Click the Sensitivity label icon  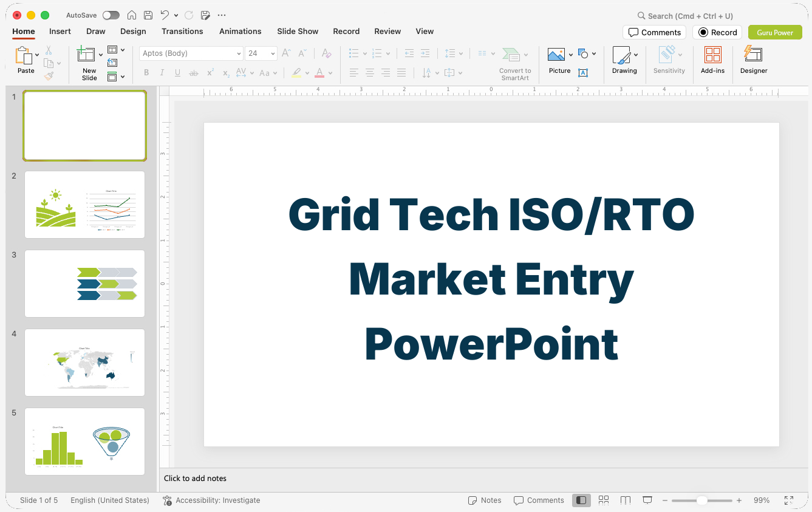[x=668, y=55]
